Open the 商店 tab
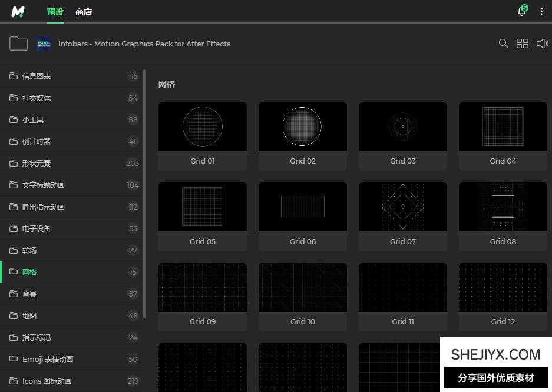552x392 pixels. tap(84, 12)
